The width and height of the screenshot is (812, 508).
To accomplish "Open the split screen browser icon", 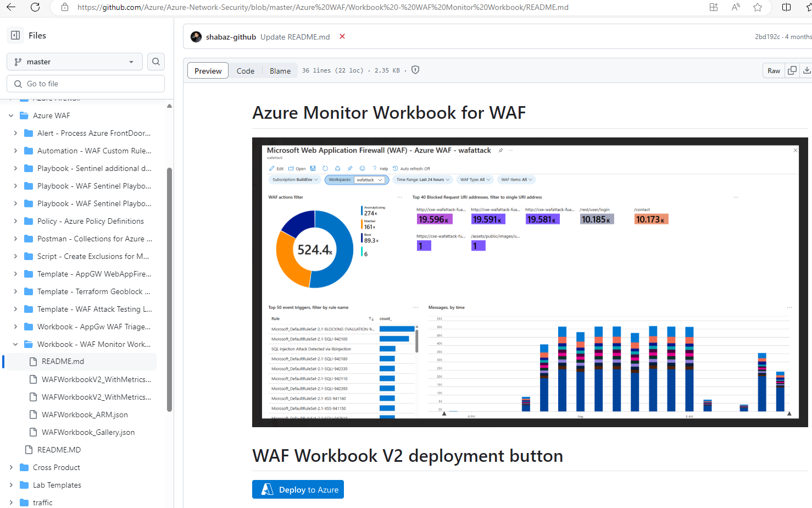I will (786, 7).
